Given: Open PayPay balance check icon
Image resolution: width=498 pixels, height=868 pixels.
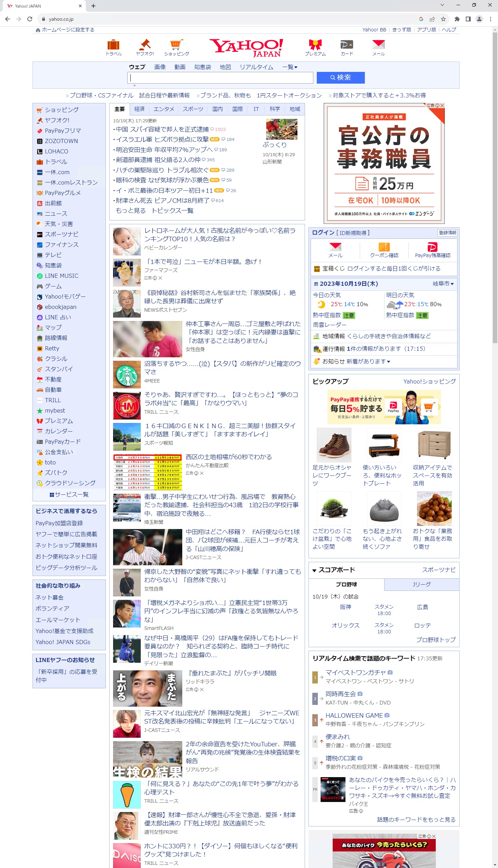Looking at the screenshot, I should point(432,247).
